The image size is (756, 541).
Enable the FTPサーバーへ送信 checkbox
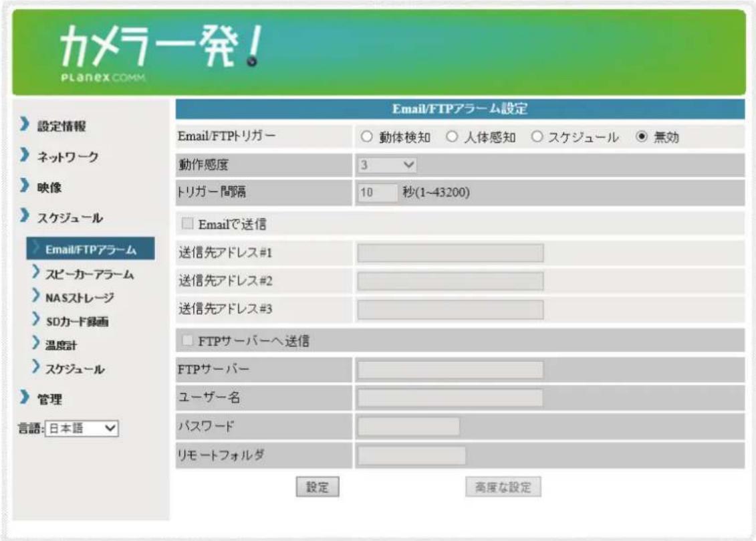tap(187, 340)
